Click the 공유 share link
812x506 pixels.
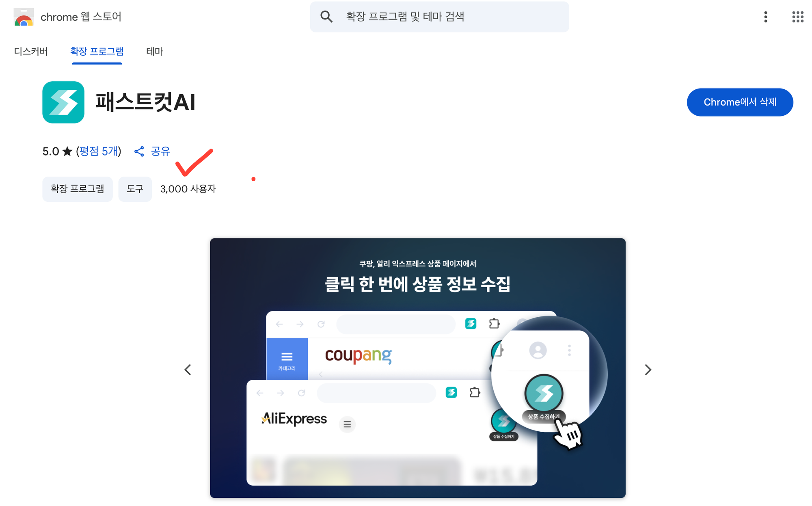click(160, 151)
